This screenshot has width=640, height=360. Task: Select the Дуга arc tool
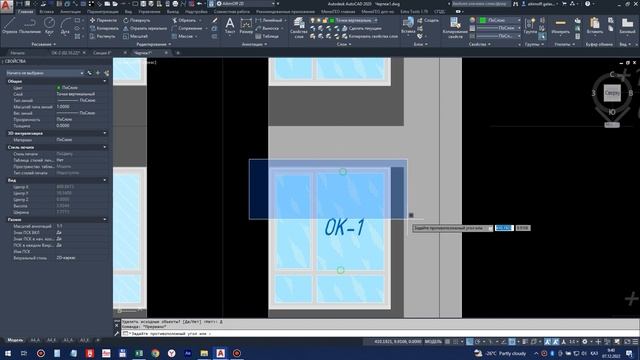point(65,26)
